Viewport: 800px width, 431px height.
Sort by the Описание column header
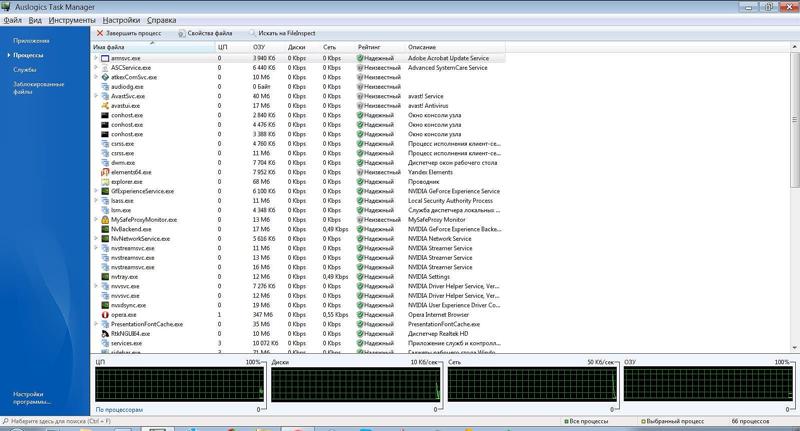point(455,47)
